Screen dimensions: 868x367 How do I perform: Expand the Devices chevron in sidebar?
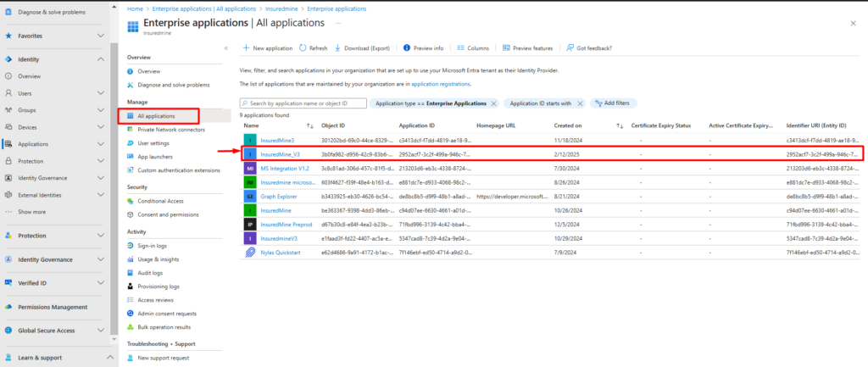click(101, 127)
